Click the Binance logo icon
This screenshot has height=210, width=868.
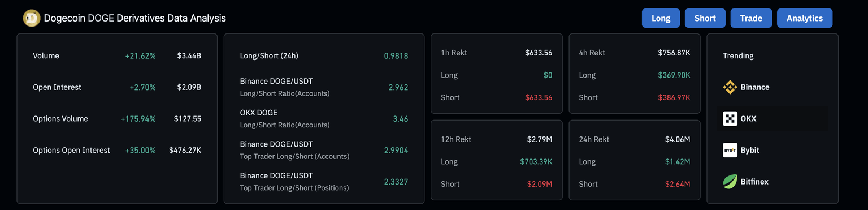[730, 87]
